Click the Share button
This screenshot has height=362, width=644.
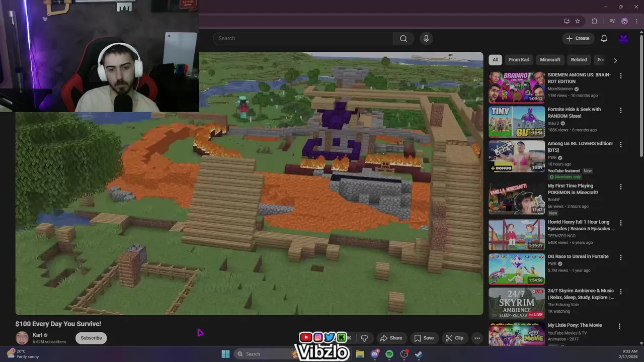coord(391,338)
